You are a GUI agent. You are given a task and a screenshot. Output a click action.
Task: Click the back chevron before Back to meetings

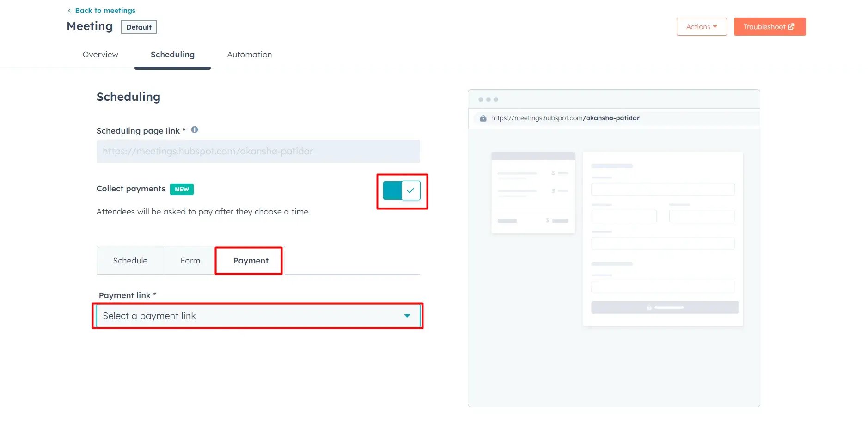click(69, 11)
